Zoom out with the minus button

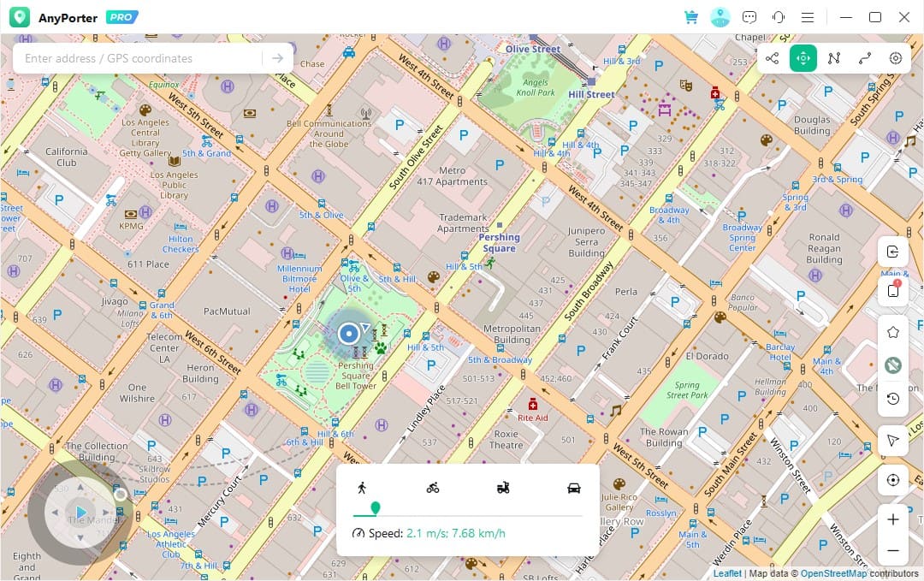click(x=892, y=551)
